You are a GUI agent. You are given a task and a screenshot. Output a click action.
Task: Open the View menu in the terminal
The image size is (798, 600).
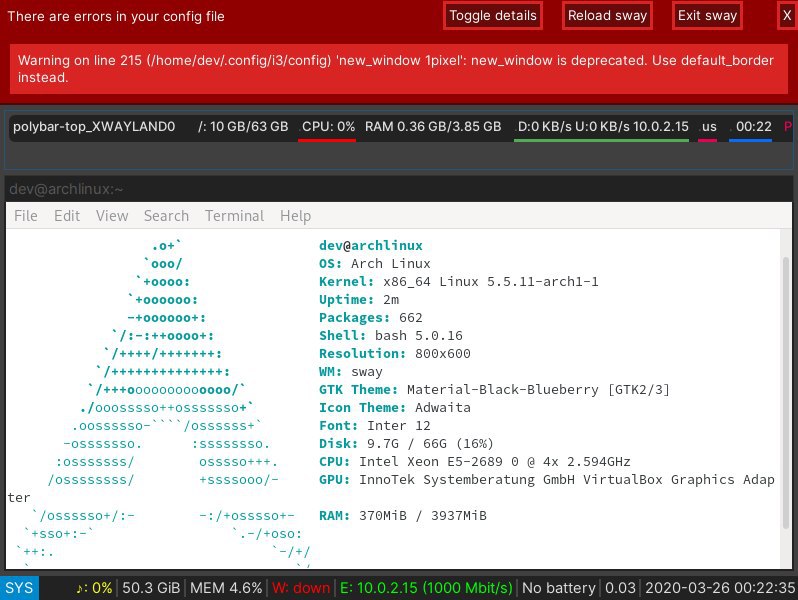(112, 216)
